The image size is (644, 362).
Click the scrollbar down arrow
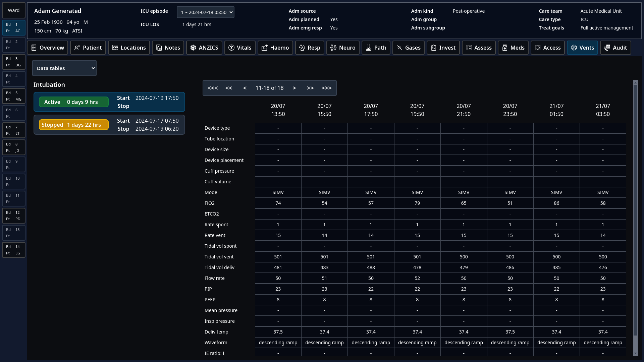click(635, 353)
